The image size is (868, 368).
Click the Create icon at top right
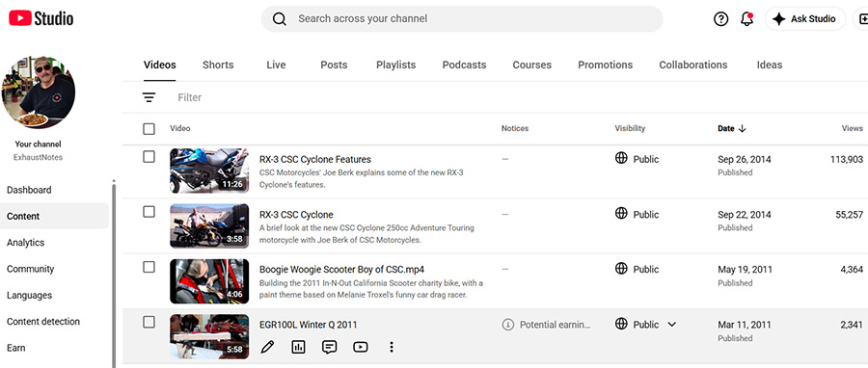862,19
